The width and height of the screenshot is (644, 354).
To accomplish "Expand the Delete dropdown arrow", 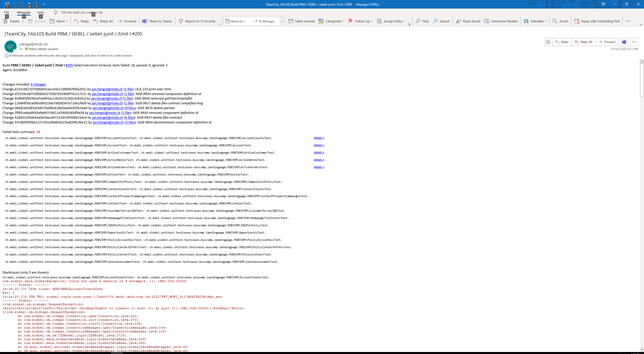I will (x=23, y=21).
